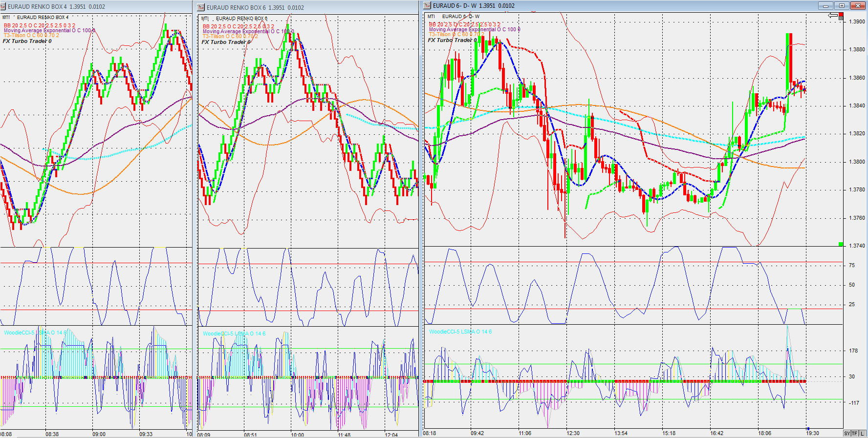Click the green square marker beside the 1.3740 price
The image size is (868, 438).
click(x=841, y=244)
